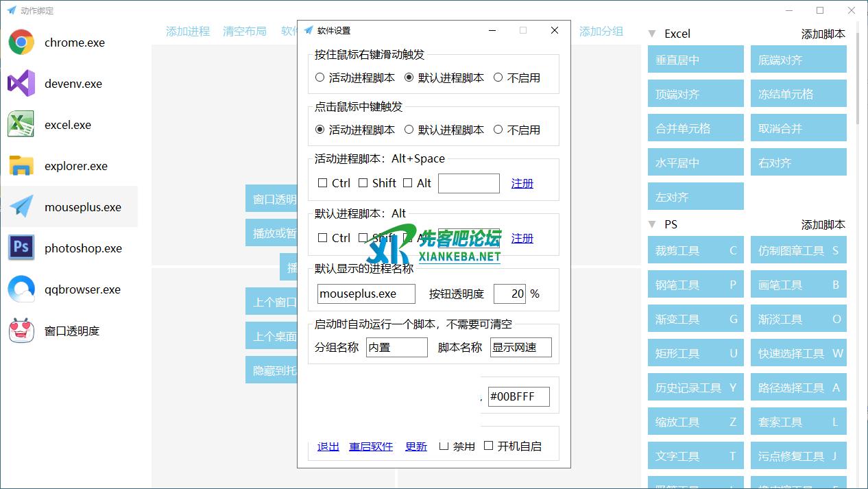Select the explorer.exe folder icon

pyautogui.click(x=21, y=166)
